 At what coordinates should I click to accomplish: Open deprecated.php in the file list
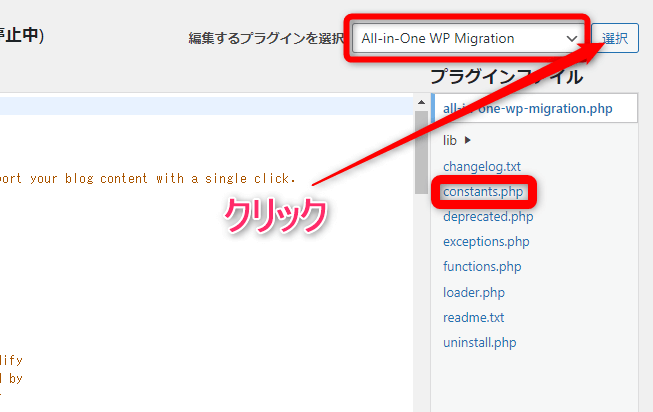coord(488,217)
